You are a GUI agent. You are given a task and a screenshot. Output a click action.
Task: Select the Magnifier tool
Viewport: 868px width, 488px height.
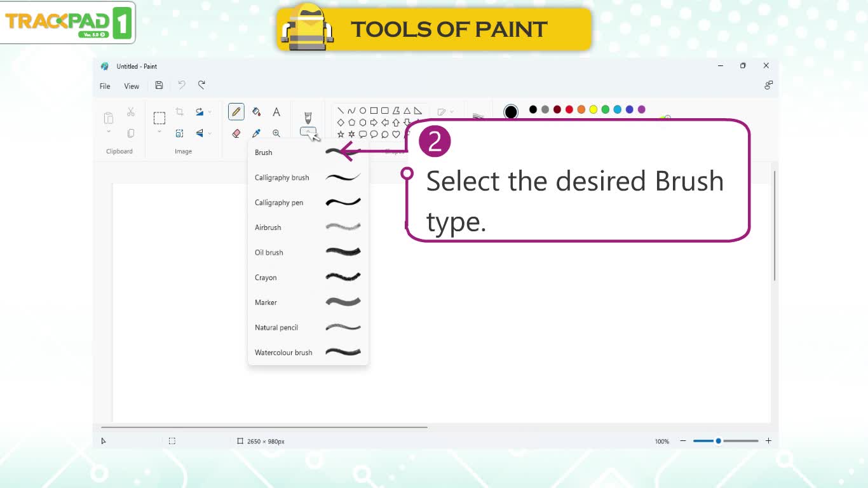(x=276, y=133)
